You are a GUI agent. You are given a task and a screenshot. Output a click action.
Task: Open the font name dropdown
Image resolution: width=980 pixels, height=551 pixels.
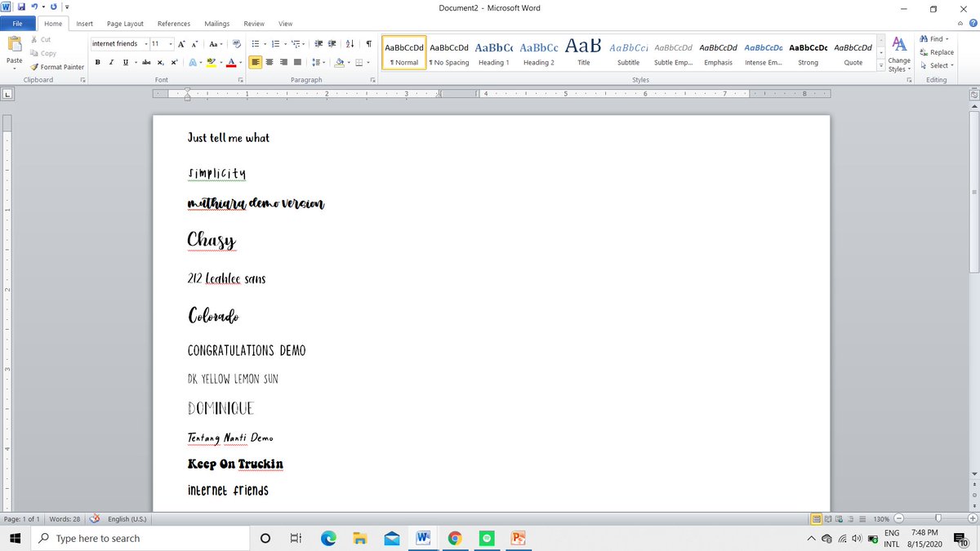click(x=146, y=43)
